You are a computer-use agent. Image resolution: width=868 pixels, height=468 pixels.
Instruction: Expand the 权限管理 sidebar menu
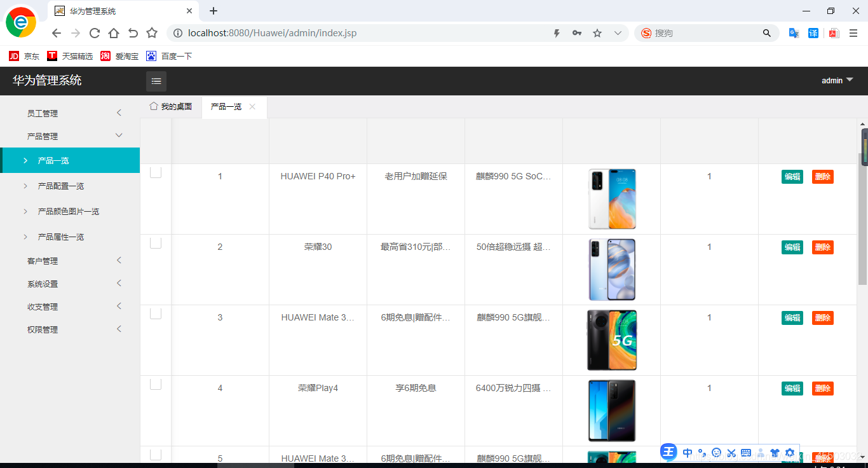[70, 329]
